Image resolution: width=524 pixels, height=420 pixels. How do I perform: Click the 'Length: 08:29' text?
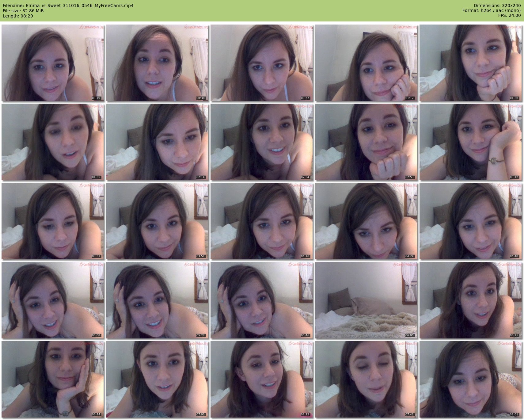18,16
